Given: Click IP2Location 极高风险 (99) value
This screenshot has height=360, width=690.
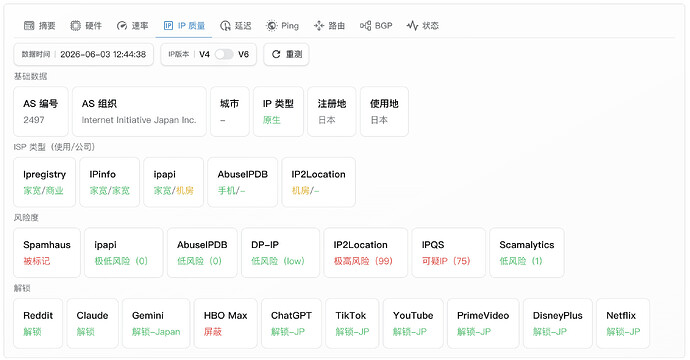Looking at the screenshot, I should pyautogui.click(x=363, y=261).
